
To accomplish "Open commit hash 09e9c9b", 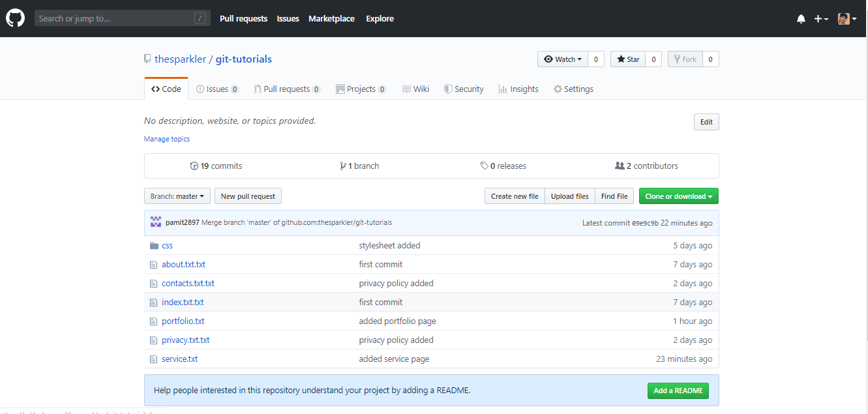I will (645, 223).
